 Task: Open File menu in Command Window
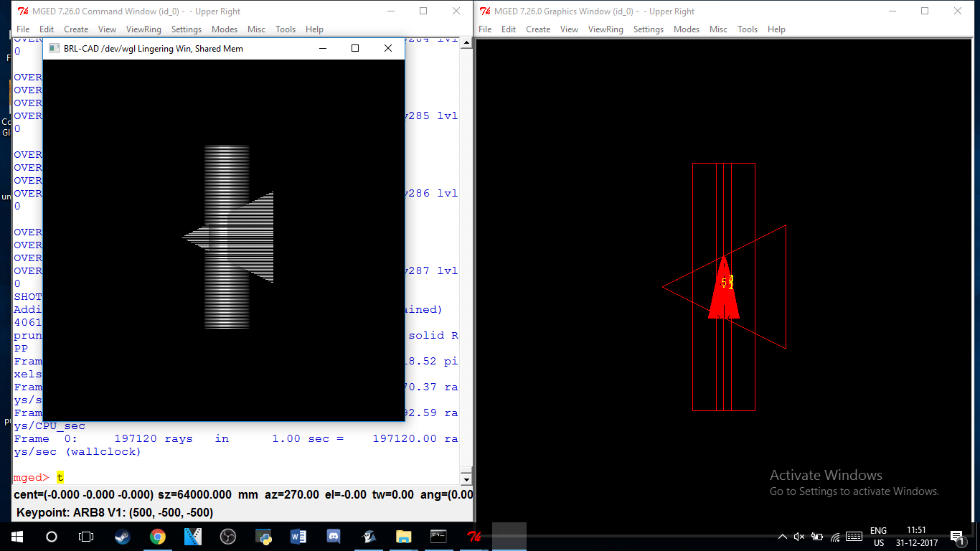pyautogui.click(x=23, y=29)
